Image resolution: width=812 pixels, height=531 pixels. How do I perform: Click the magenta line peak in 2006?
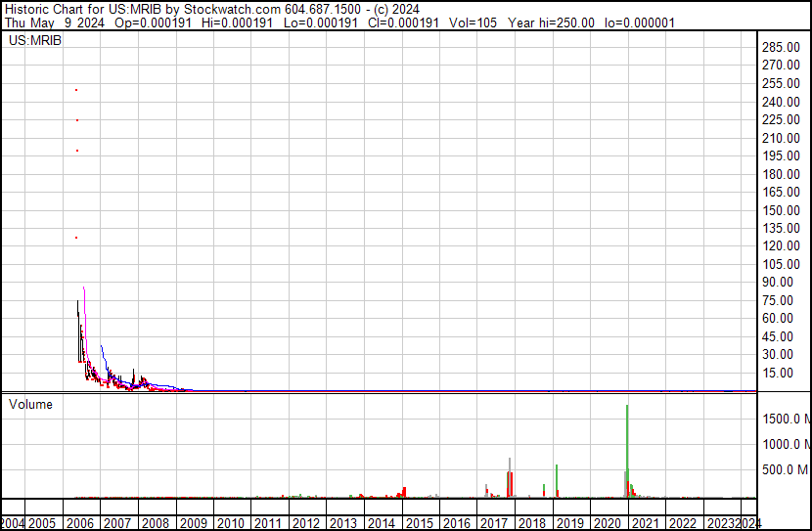(x=84, y=288)
